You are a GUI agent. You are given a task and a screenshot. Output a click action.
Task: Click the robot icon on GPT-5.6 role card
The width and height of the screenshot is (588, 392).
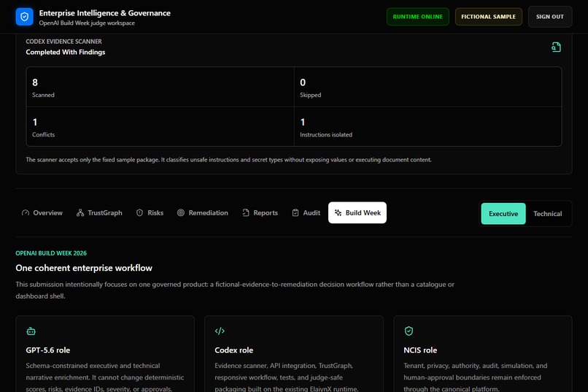pos(31,331)
